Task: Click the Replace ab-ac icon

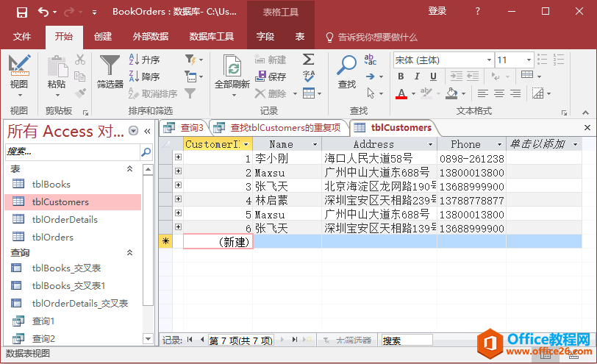Action: (x=370, y=60)
